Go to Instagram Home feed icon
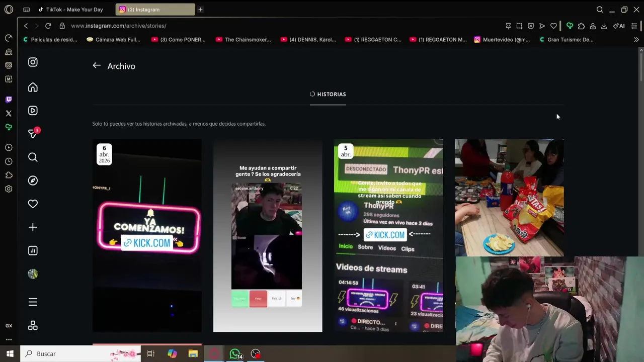The height and width of the screenshot is (362, 644). click(x=33, y=87)
